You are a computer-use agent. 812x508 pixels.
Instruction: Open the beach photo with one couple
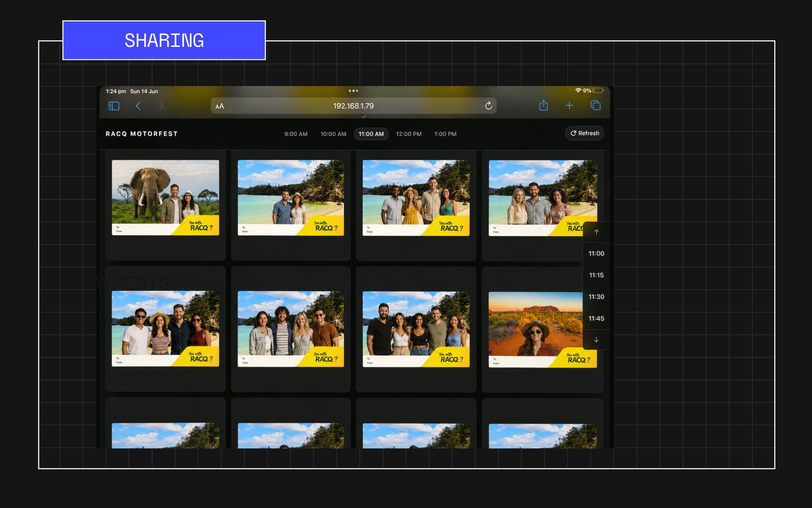291,198
